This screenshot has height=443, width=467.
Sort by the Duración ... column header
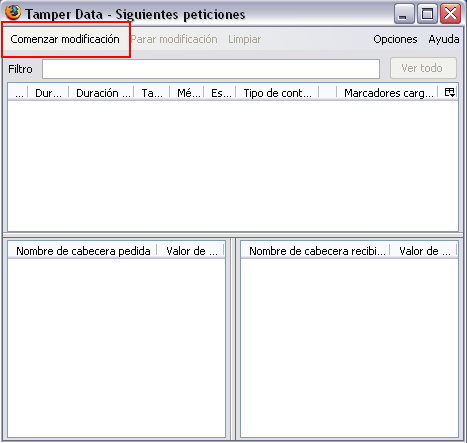click(101, 93)
